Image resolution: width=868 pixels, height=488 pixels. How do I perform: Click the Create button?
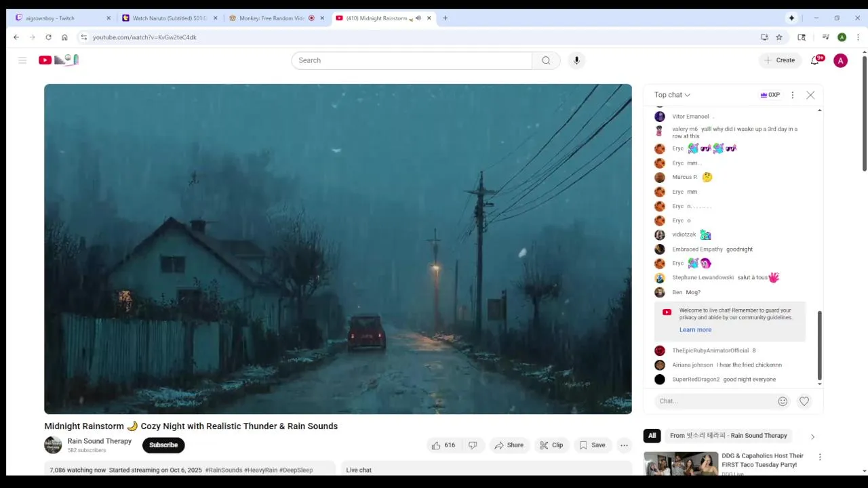pyautogui.click(x=779, y=60)
